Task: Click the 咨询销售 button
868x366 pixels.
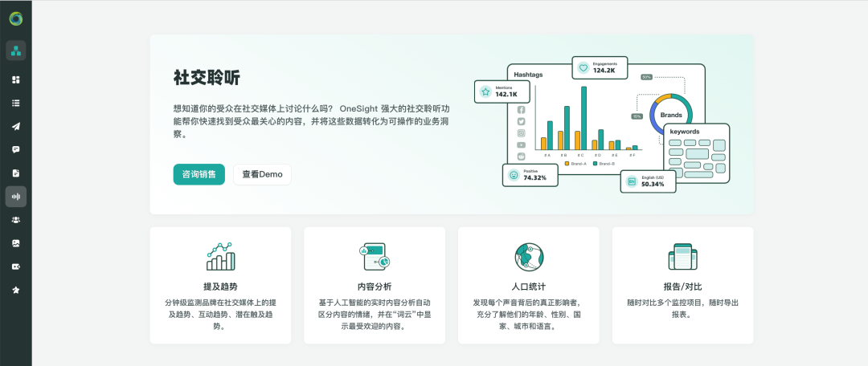Action: click(199, 174)
